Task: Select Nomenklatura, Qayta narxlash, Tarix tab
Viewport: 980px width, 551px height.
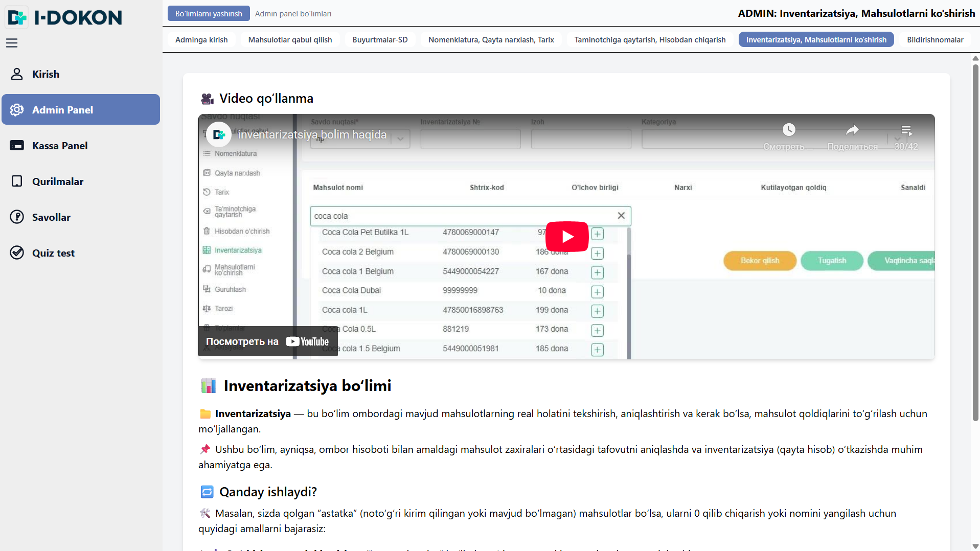Action: (x=491, y=40)
